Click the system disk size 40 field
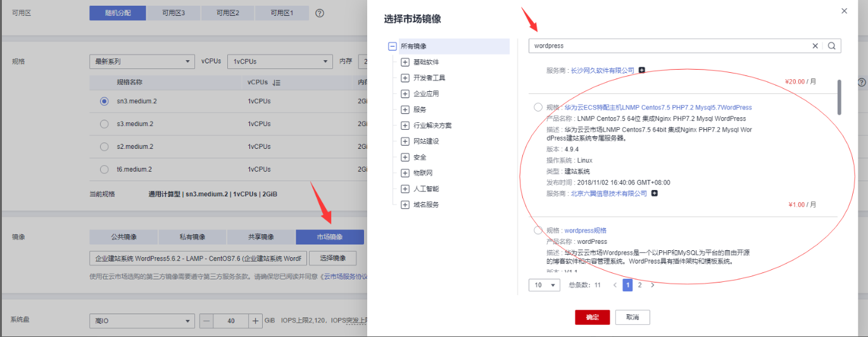The height and width of the screenshot is (337, 868). click(230, 321)
